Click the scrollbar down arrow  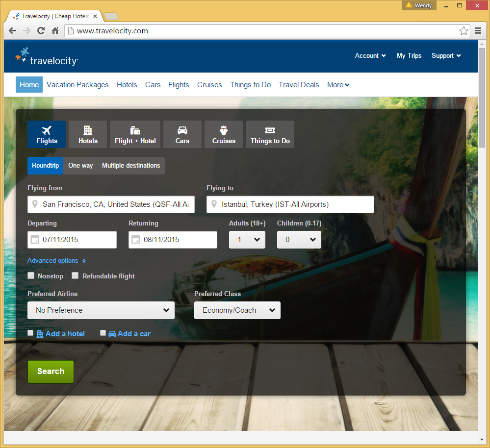pos(482,440)
